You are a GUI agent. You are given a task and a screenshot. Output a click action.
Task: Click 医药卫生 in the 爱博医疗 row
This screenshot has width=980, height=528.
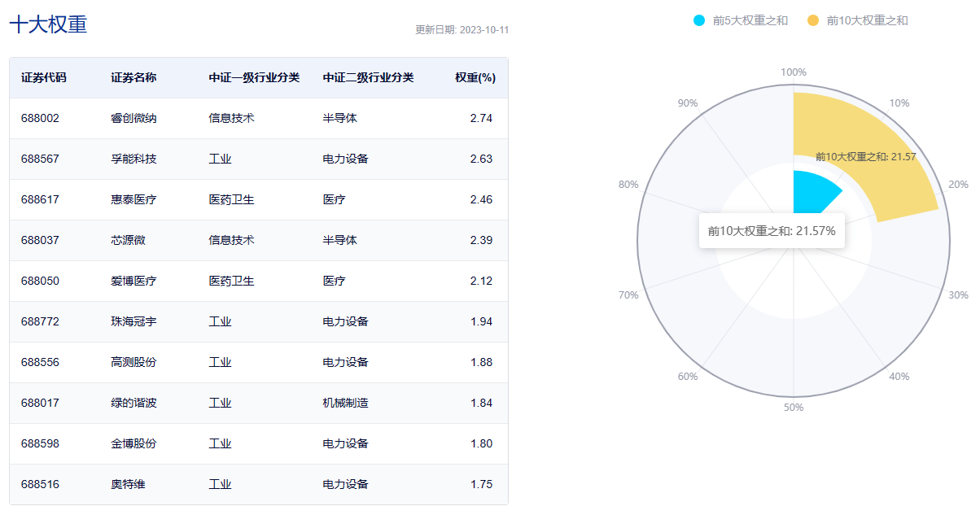pyautogui.click(x=231, y=281)
